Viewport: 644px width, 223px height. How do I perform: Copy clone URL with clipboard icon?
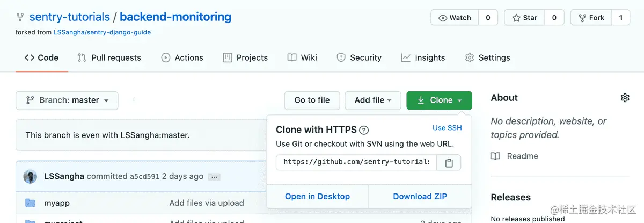click(x=449, y=162)
